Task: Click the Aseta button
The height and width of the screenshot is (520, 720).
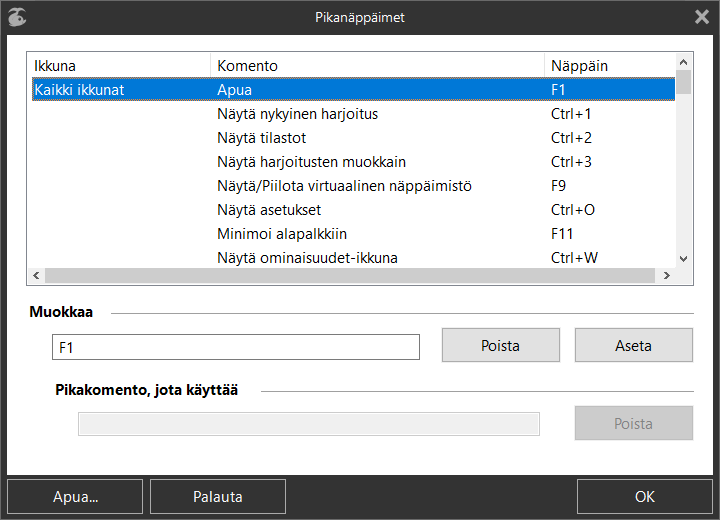Action: click(634, 345)
